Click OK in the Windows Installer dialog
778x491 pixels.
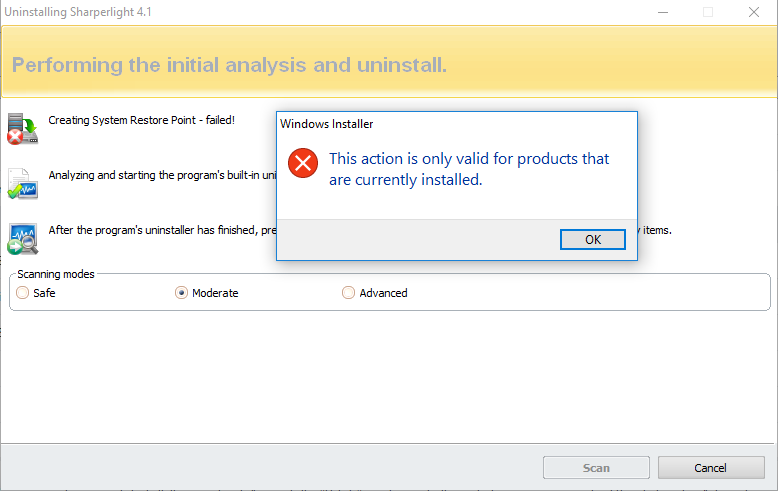[x=592, y=240]
